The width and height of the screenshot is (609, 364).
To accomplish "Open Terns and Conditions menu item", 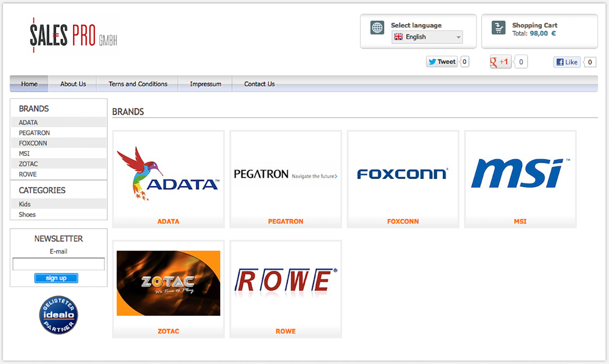I will point(138,84).
